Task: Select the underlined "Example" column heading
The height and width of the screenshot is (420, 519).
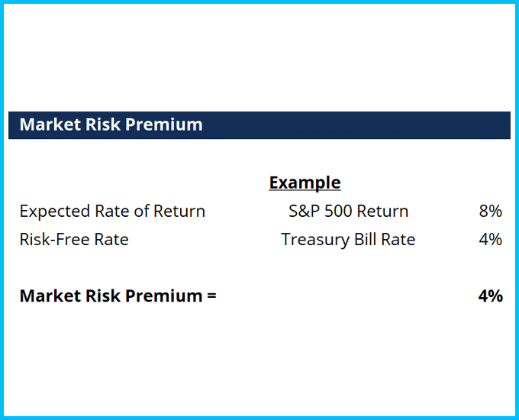Action: (x=305, y=183)
